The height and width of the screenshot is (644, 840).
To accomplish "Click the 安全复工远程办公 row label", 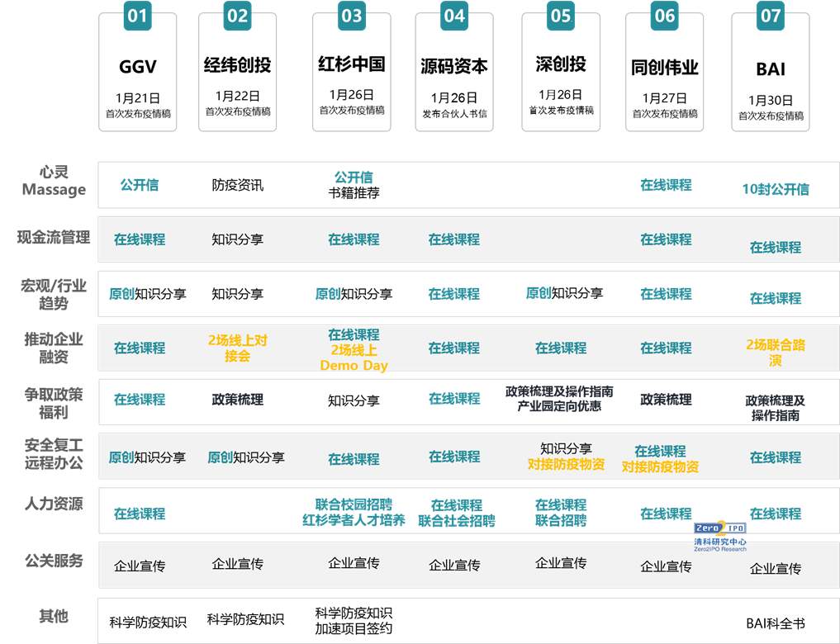I will click(x=54, y=453).
